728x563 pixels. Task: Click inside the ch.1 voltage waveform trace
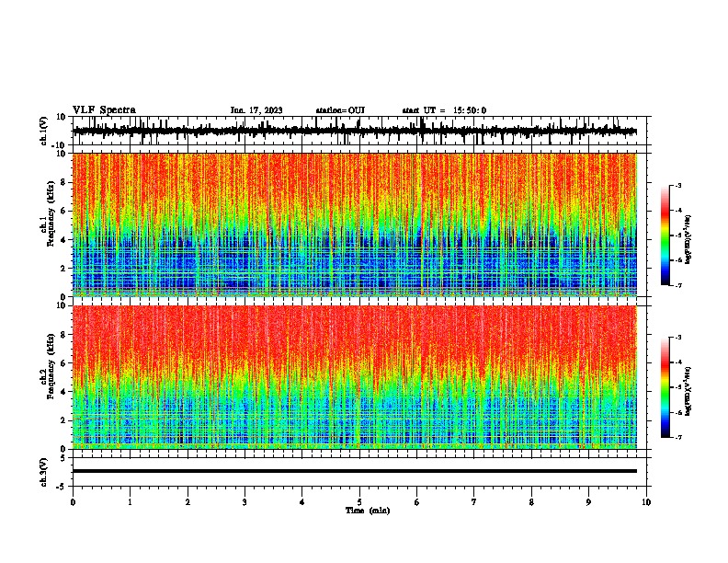click(354, 131)
